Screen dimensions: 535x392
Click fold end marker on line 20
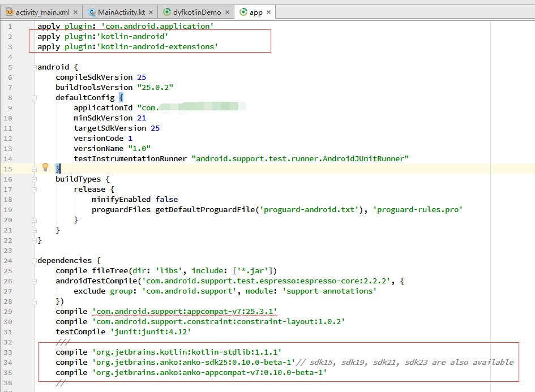pos(34,220)
